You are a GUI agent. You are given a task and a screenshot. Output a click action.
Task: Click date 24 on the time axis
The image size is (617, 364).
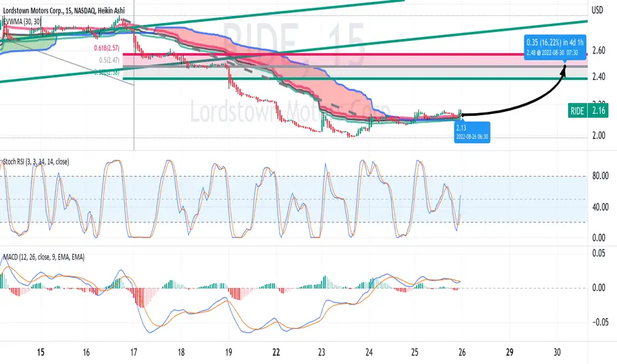pos(369,352)
